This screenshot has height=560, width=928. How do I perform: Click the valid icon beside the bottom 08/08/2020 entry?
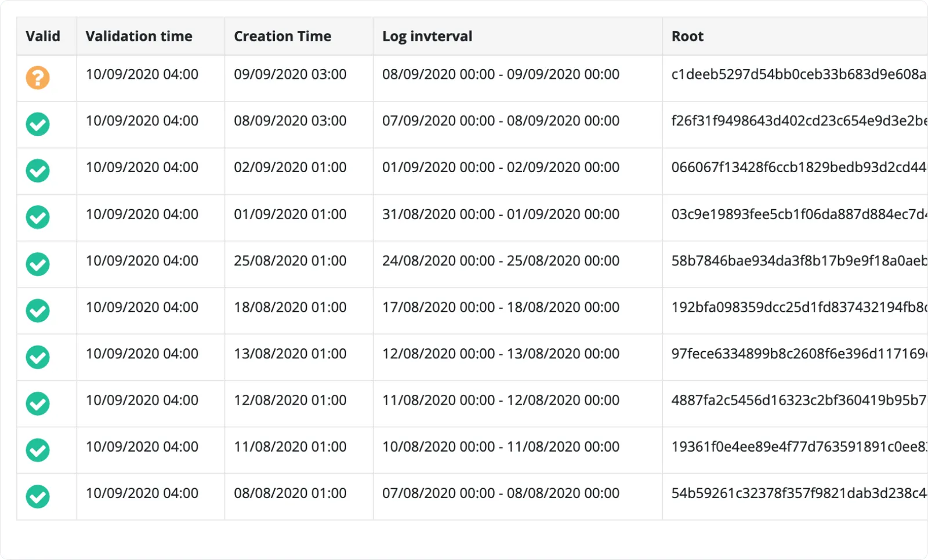tap(37, 496)
